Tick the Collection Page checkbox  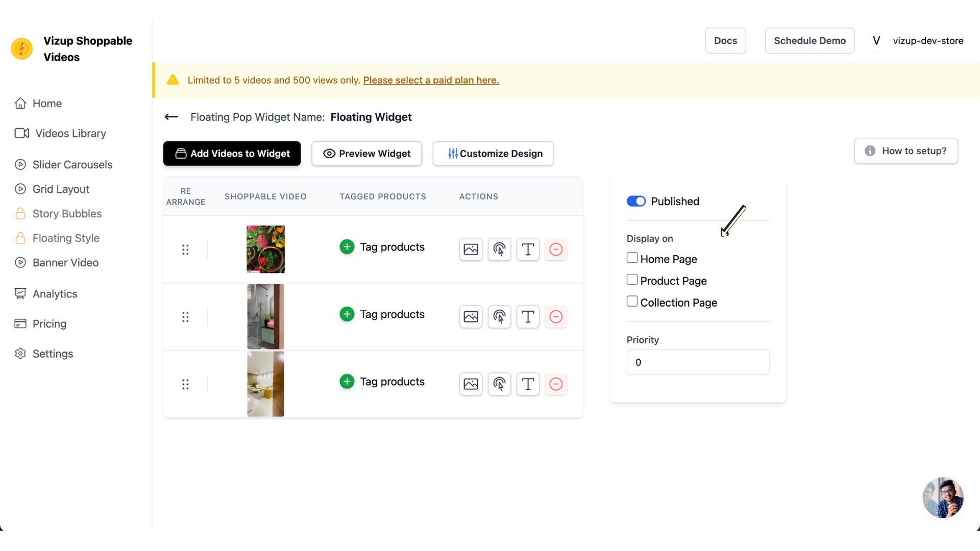pos(632,302)
